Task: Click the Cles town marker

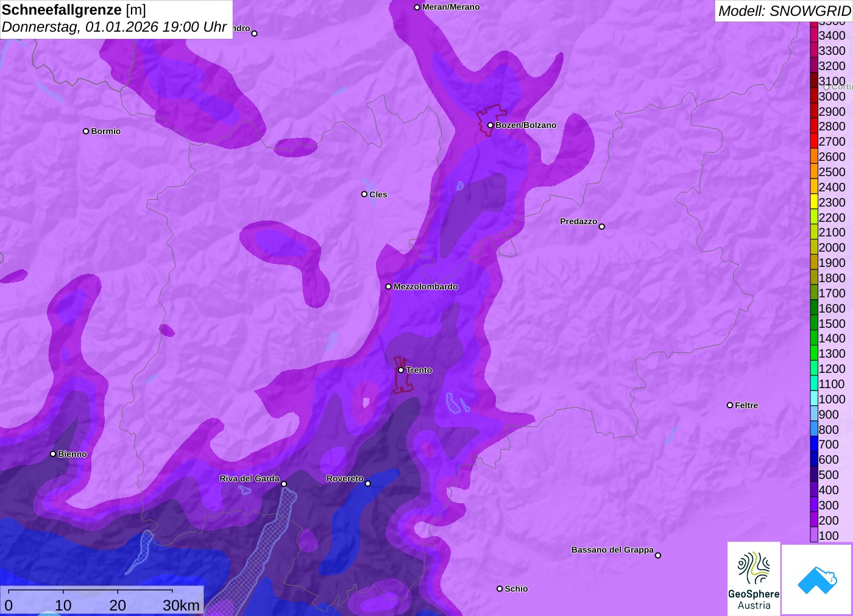Action: coord(364,194)
